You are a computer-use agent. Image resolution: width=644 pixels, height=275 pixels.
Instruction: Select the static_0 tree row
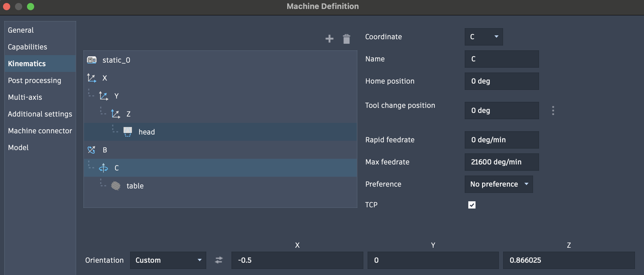click(220, 60)
